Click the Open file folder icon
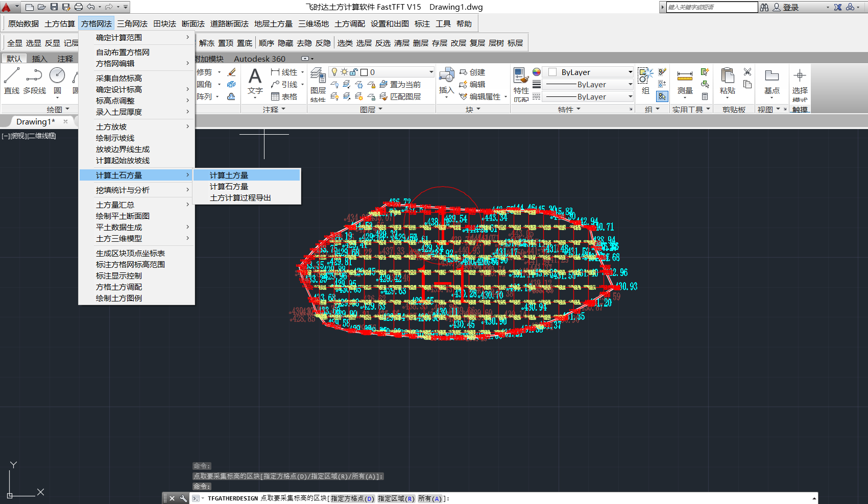Screen dimensions: 868x504 pyautogui.click(x=42, y=7)
